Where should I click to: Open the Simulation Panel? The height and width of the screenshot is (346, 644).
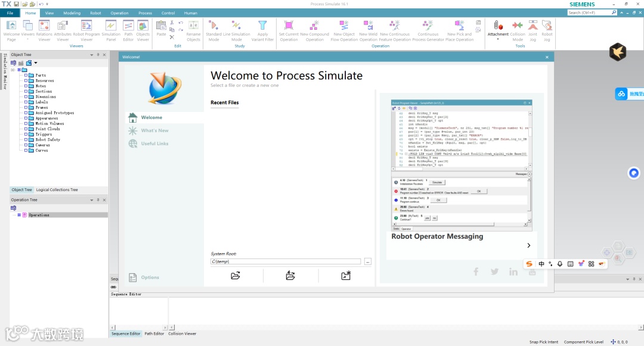click(x=111, y=31)
